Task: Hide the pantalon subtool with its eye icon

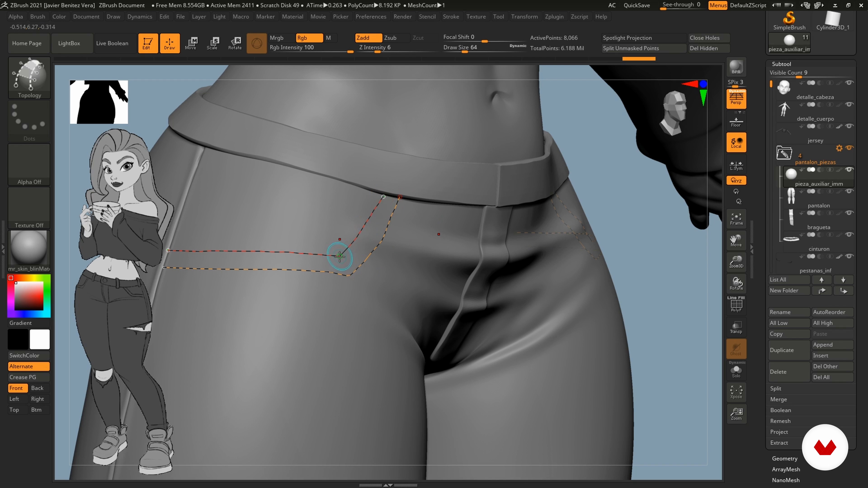Action: 849,191
